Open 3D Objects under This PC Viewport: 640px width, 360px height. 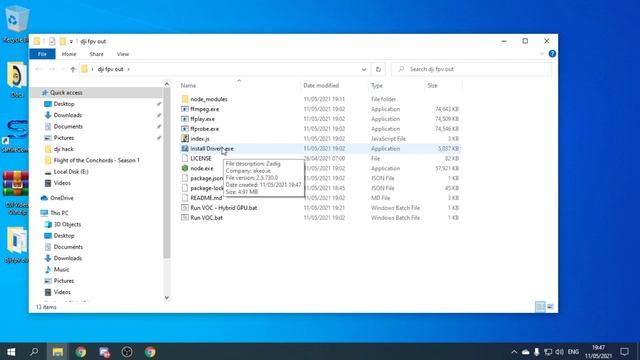click(x=67, y=224)
